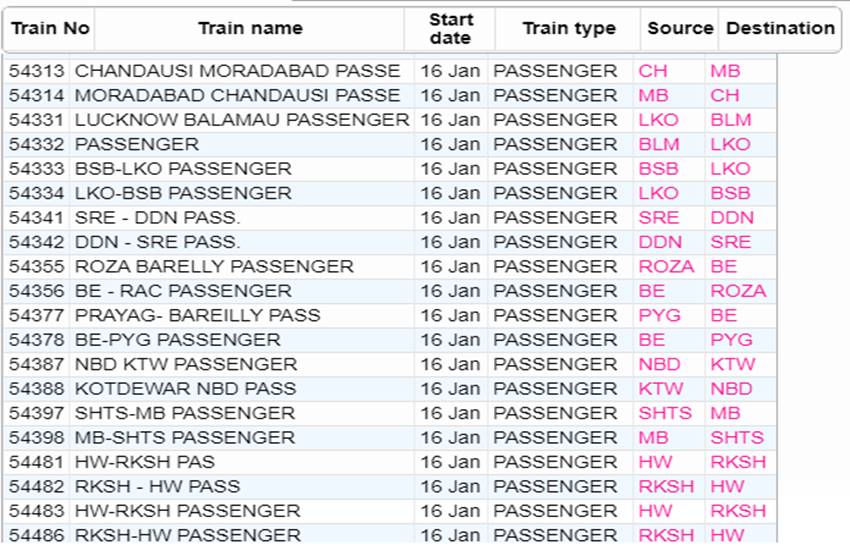Open SHTS source link for train 54397
This screenshot has width=850, height=550.
(665, 413)
